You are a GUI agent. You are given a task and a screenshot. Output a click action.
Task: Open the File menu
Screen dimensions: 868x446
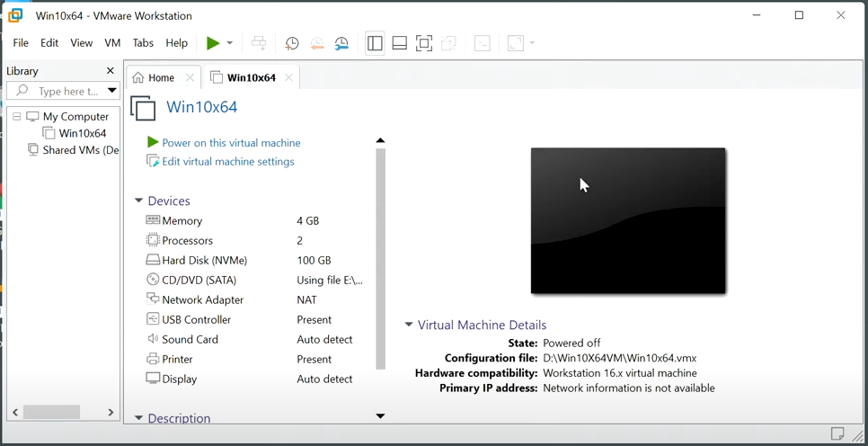[x=21, y=43]
